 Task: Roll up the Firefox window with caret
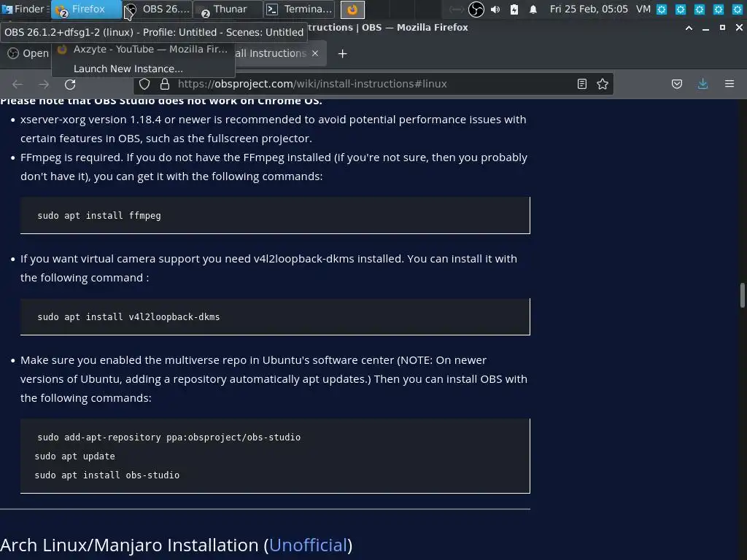(x=689, y=28)
